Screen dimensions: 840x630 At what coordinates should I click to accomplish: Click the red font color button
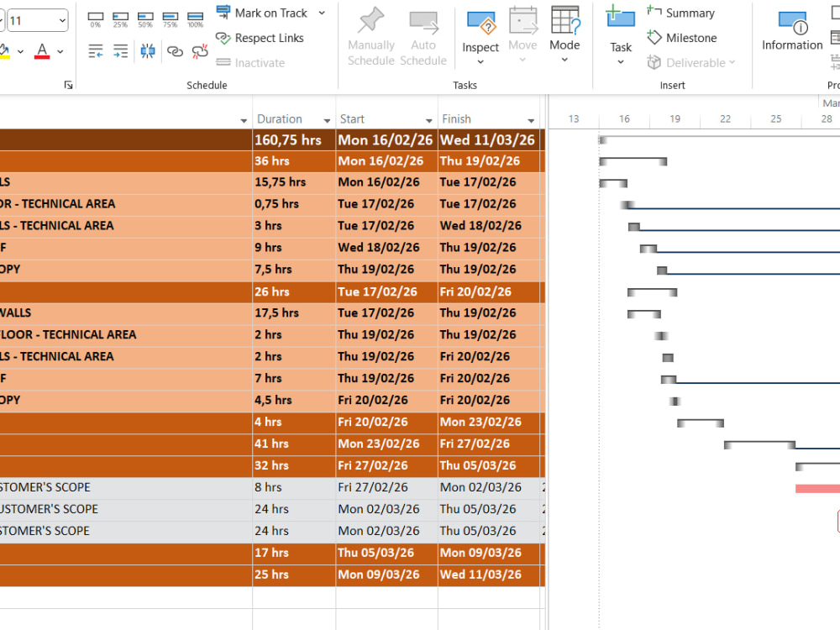42,51
